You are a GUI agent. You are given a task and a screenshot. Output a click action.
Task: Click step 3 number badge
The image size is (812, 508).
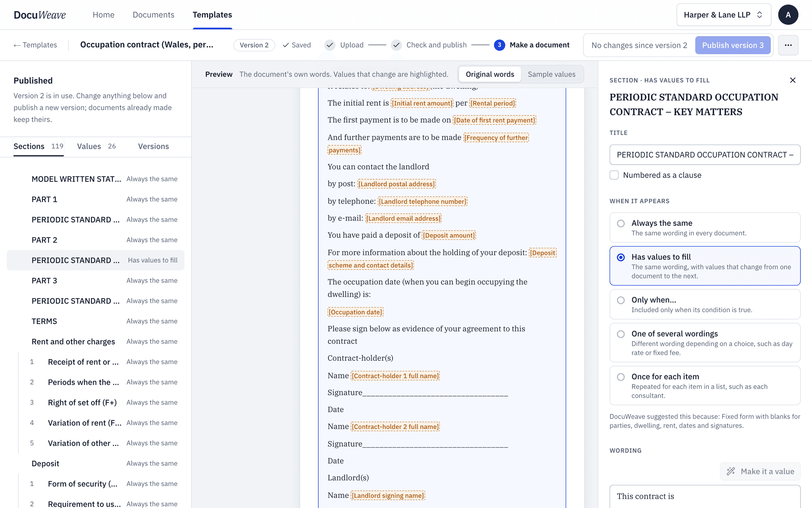coord(499,45)
